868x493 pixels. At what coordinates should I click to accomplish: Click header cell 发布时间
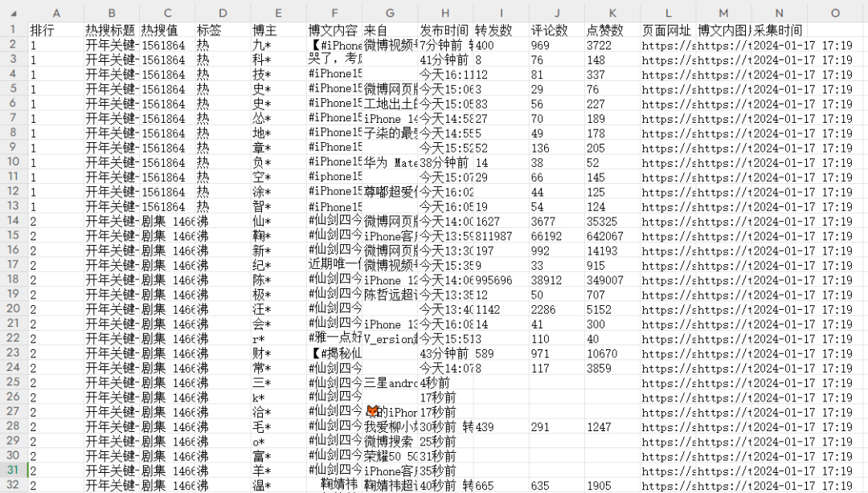click(445, 30)
